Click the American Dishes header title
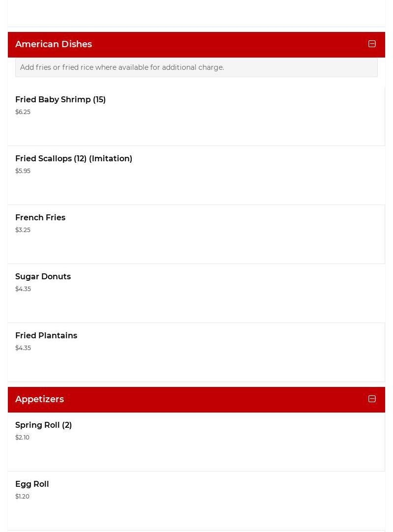Image resolution: width=393 pixels, height=532 pixels. [54, 44]
